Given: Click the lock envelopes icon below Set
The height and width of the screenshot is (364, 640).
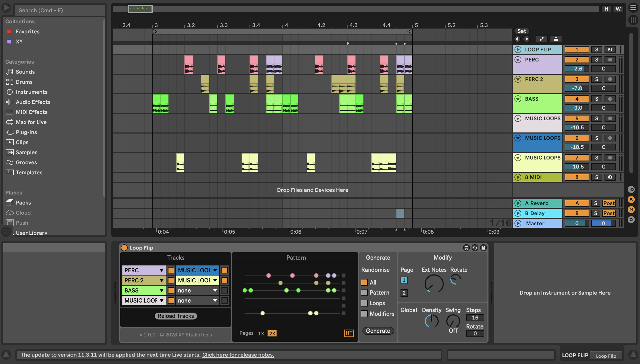Looking at the screenshot, I should click(556, 39).
